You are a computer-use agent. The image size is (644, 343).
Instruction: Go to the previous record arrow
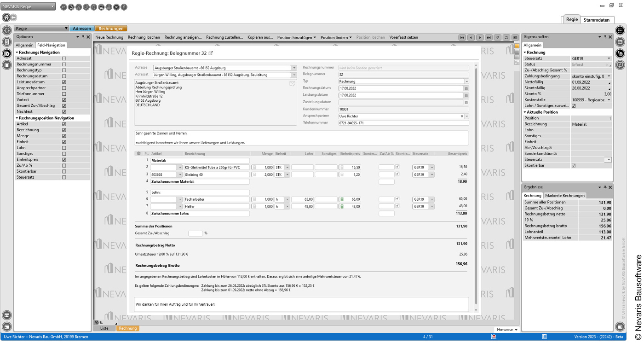(471, 37)
